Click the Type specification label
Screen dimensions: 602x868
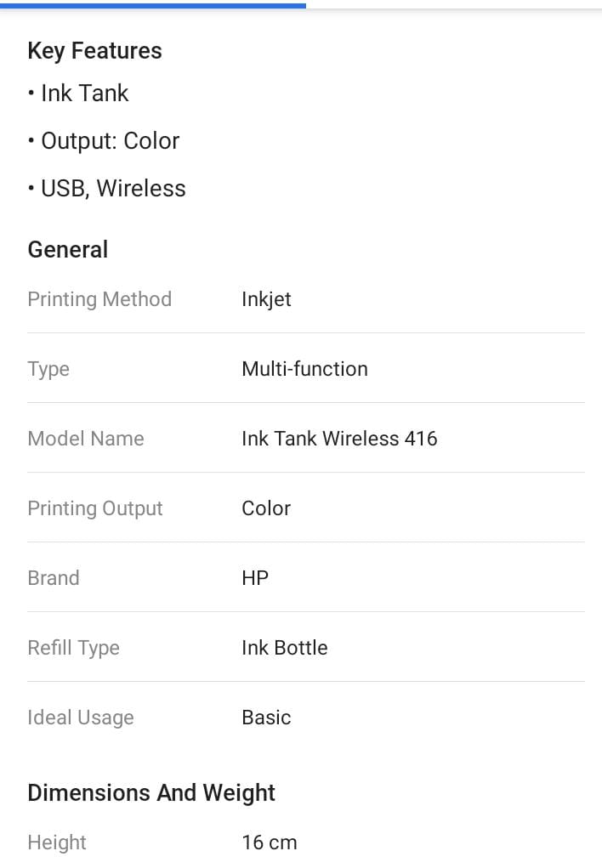[48, 369]
